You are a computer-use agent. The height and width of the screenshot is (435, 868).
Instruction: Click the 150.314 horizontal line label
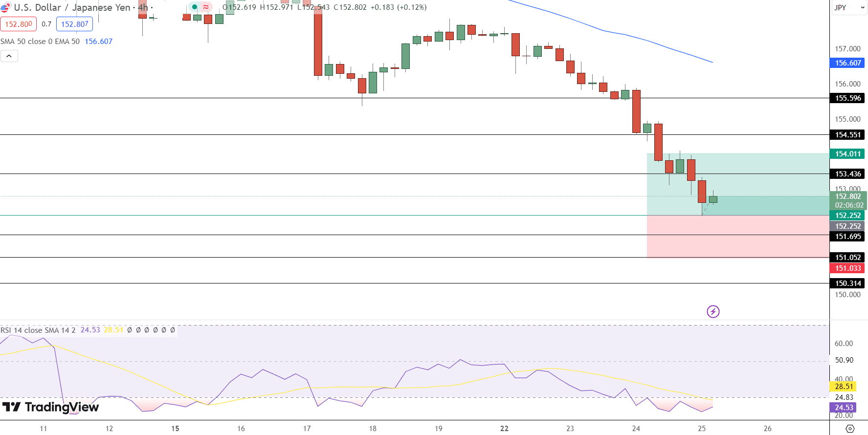847,283
